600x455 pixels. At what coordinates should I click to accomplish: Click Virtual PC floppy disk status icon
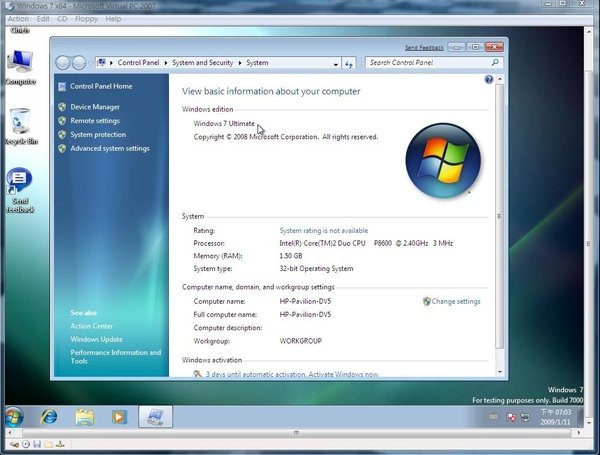37,444
